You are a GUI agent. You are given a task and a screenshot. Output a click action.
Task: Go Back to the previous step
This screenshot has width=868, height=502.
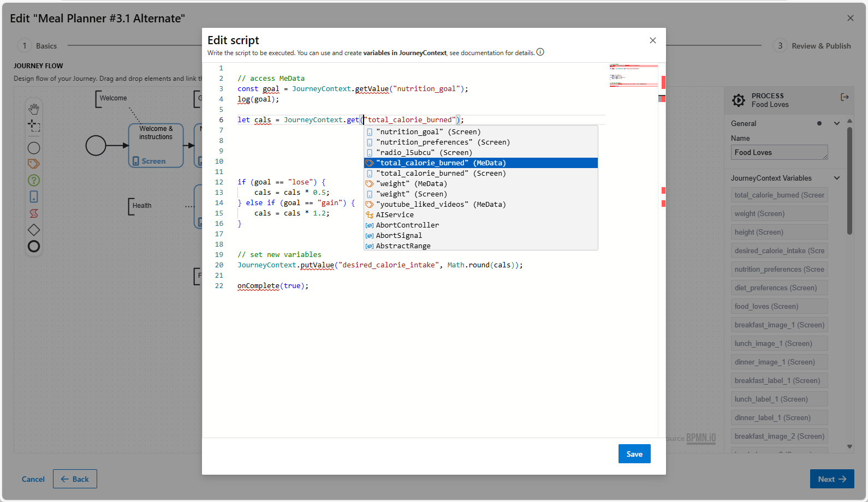click(75, 479)
